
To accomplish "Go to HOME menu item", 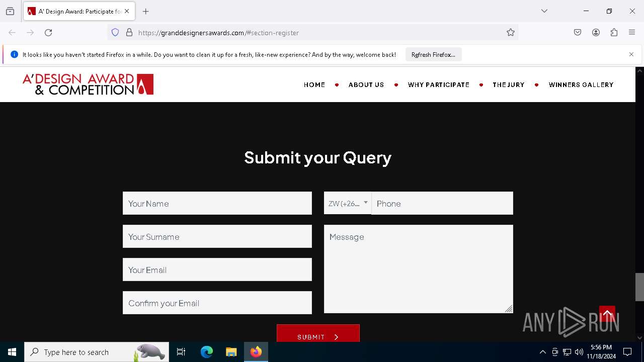I will click(314, 85).
